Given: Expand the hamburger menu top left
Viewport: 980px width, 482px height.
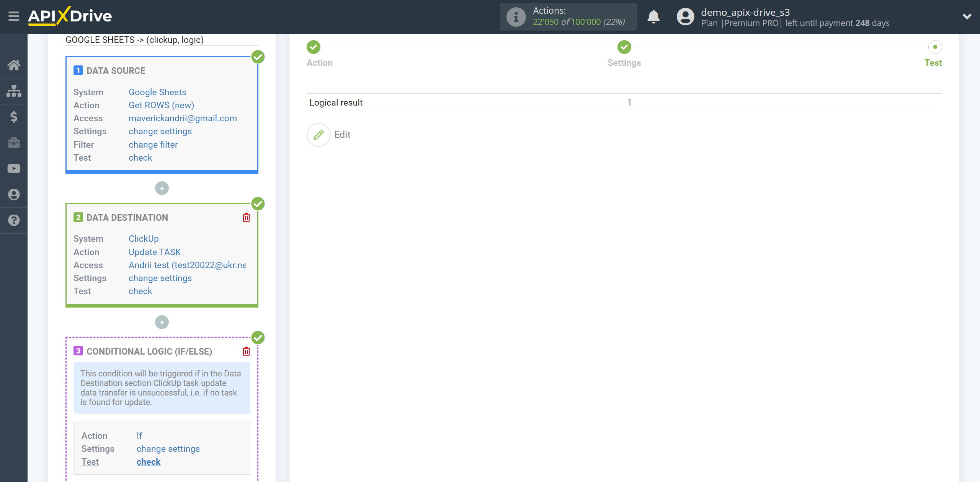Looking at the screenshot, I should [x=14, y=17].
